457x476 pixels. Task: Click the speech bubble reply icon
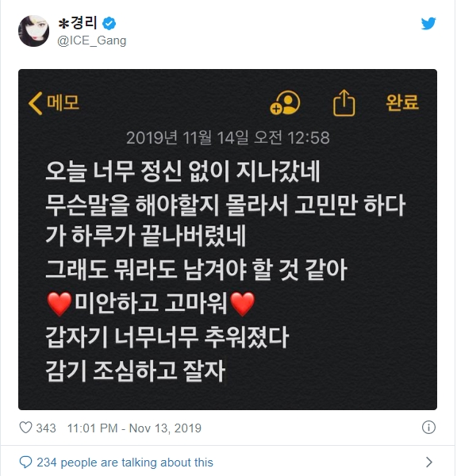coord(25,462)
